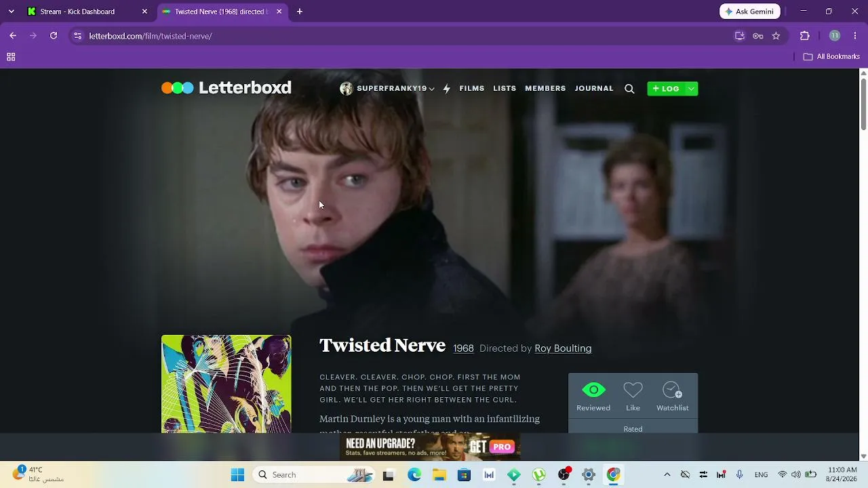Screen dimensions: 868x488
Task: Open the Chrome tab search dropdown
Action: pos(11,12)
